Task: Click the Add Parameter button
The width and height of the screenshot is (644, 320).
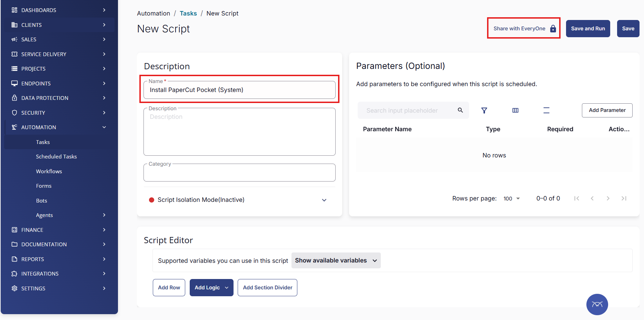Action: (607, 110)
